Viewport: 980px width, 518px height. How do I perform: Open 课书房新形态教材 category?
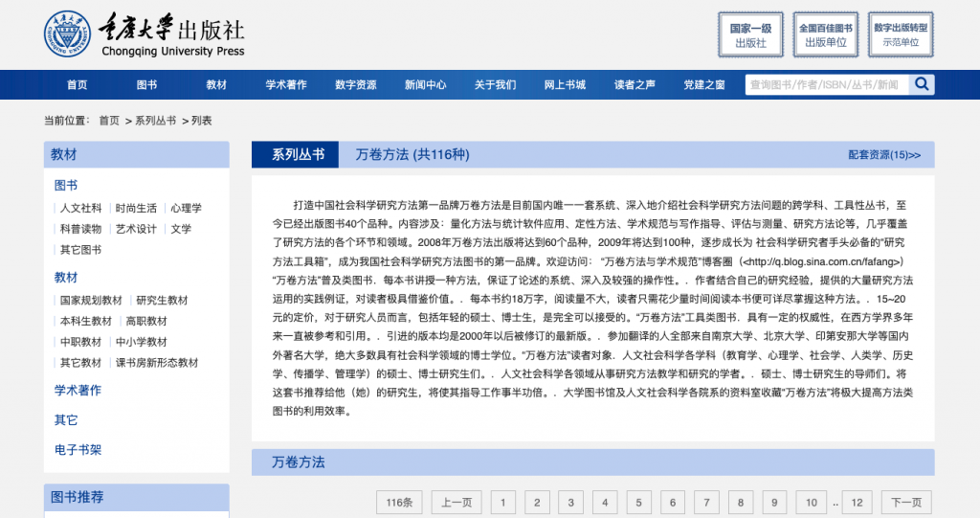(157, 362)
